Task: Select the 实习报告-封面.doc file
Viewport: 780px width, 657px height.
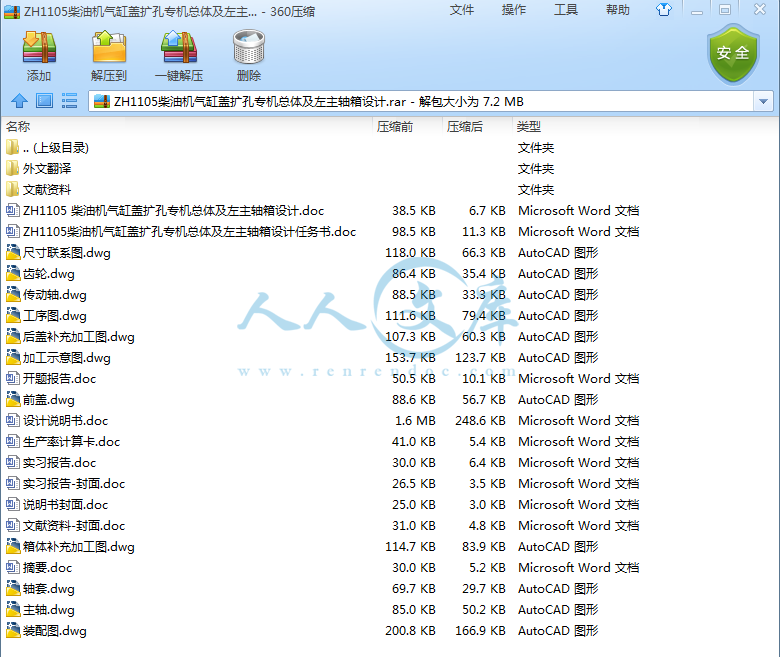Action: click(390, 483)
